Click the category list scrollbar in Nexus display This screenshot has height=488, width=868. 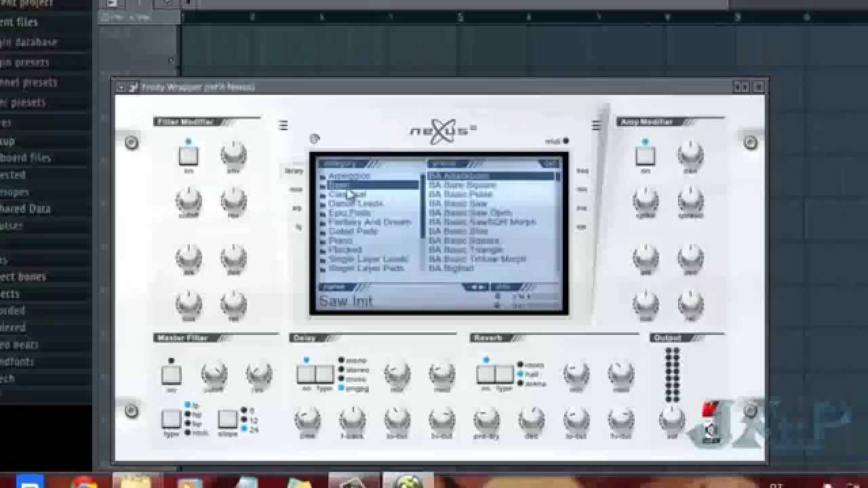tap(422, 207)
